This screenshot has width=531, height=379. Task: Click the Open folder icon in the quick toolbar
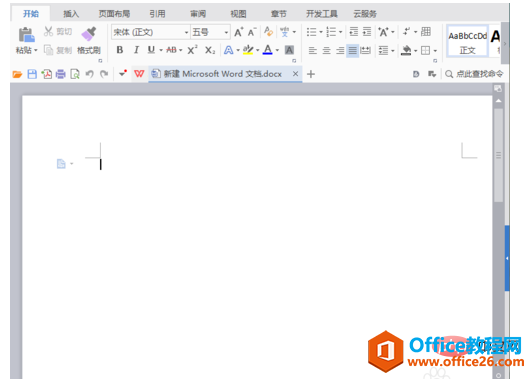point(17,74)
